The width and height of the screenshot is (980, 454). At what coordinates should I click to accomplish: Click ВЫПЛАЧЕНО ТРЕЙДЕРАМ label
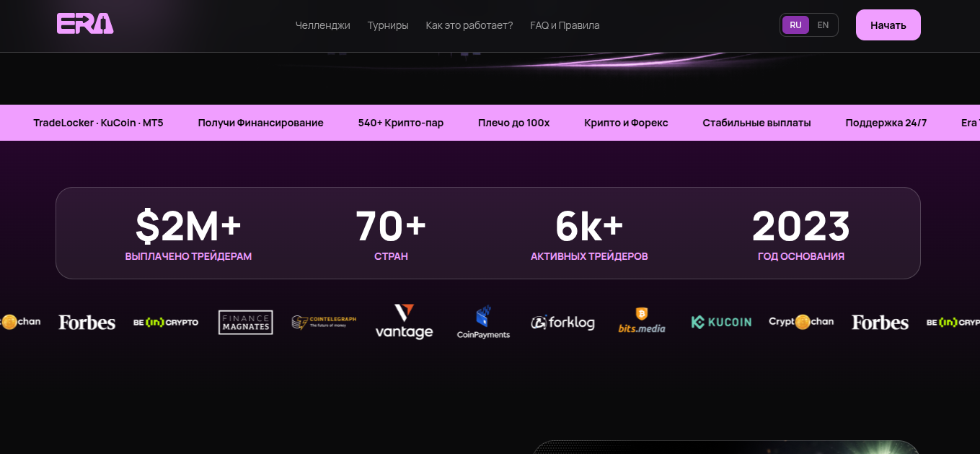tap(188, 256)
